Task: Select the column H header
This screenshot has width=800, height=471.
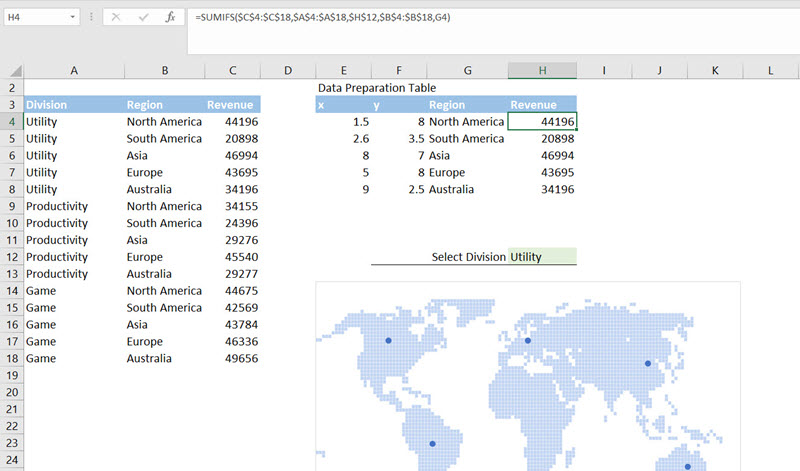Action: coord(542,71)
